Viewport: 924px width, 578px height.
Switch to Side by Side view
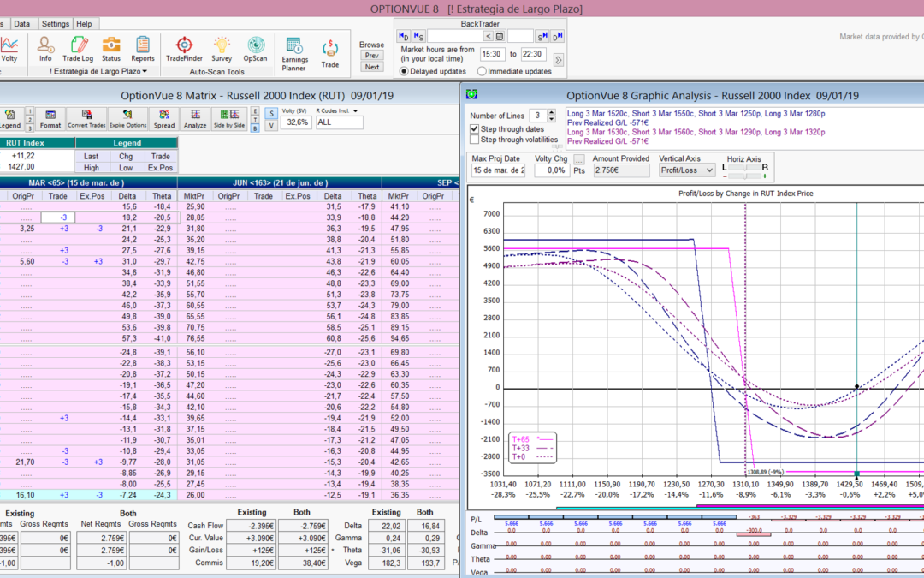coord(229,118)
